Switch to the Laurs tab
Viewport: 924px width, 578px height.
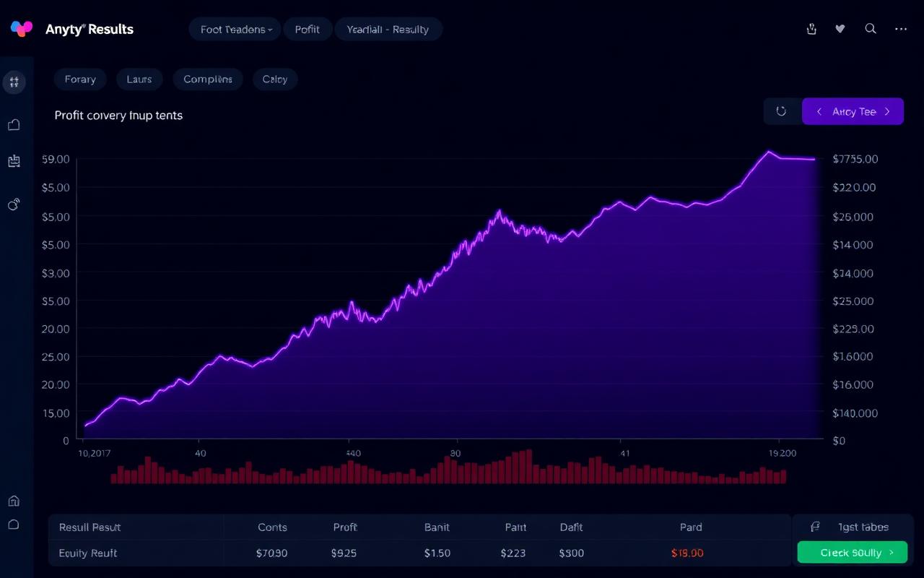[x=139, y=79]
